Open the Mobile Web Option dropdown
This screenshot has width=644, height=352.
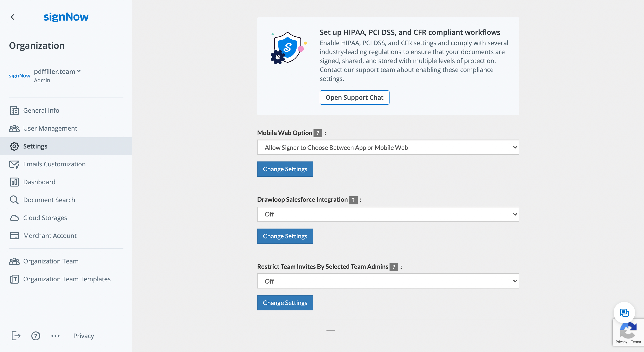pyautogui.click(x=388, y=147)
